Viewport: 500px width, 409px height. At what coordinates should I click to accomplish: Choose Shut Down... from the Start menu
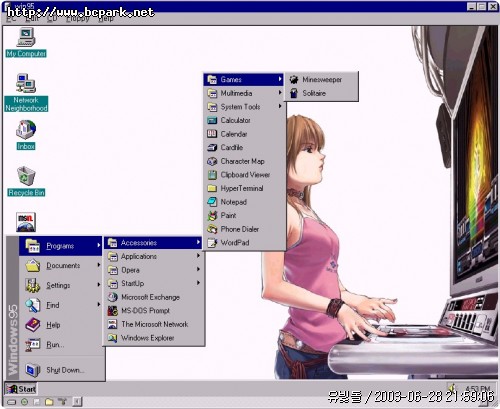tap(62, 370)
